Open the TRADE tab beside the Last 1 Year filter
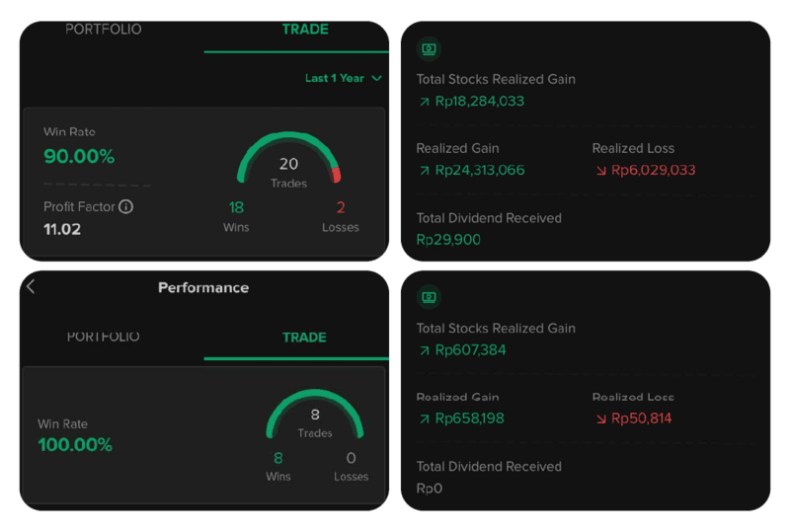 pos(305,30)
